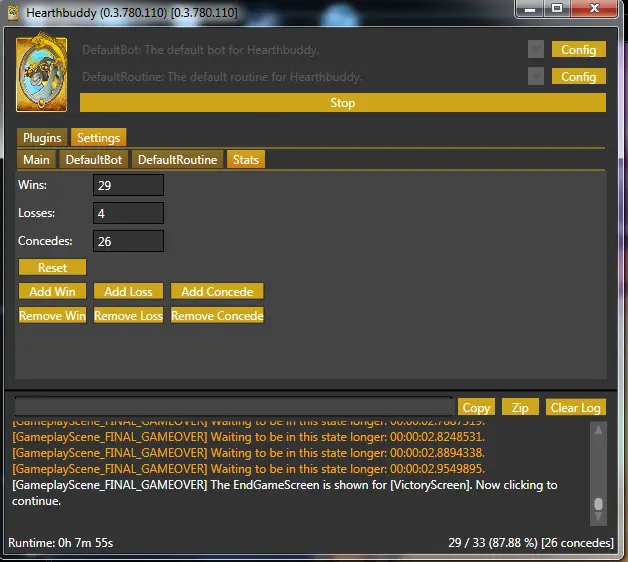Click Remove Concede button

[217, 315]
